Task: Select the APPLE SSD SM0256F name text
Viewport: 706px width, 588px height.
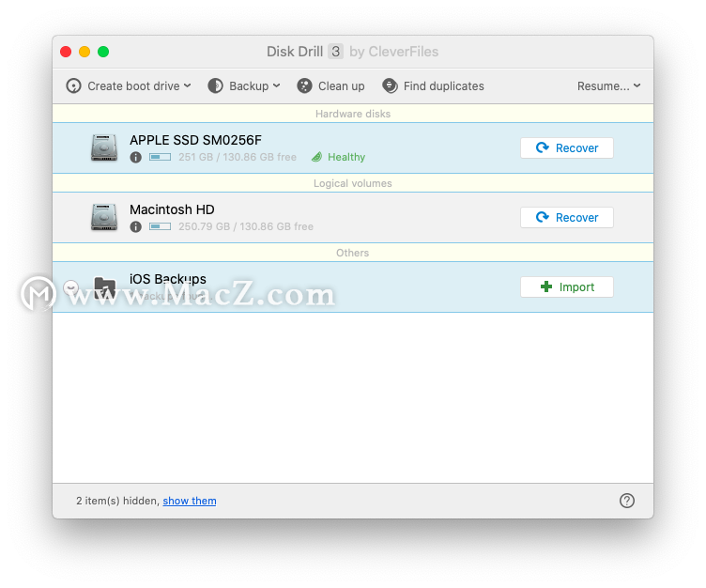Action: 195,140
